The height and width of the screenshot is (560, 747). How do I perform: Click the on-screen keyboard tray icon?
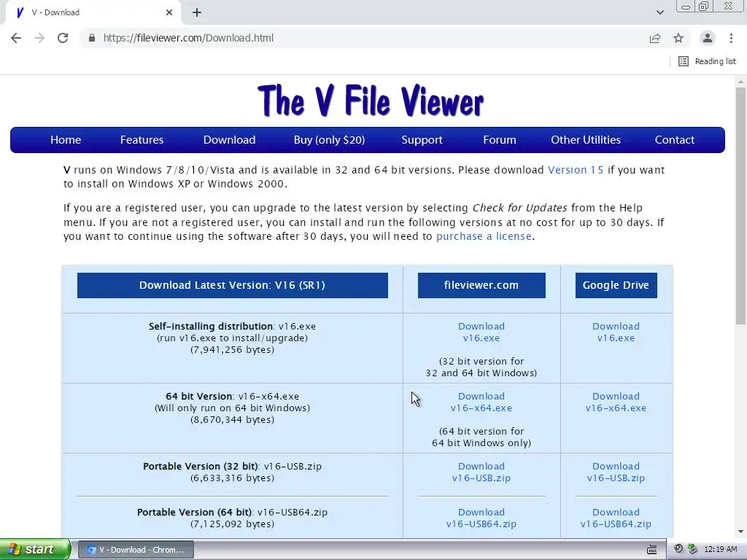pyautogui.click(x=652, y=550)
